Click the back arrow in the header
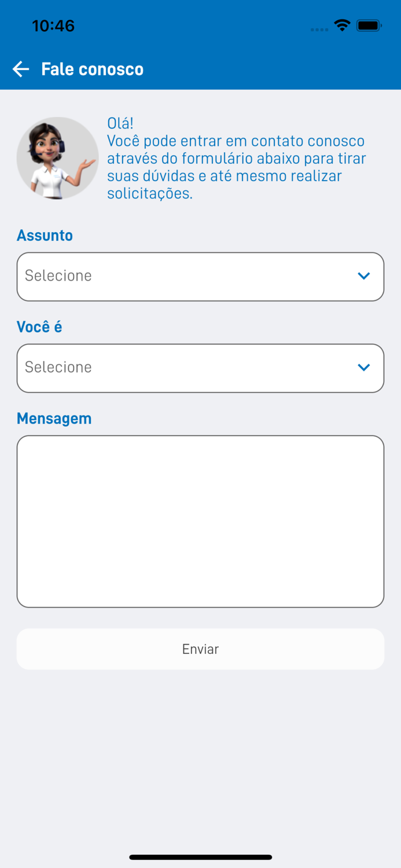The height and width of the screenshot is (868, 401). 21,69
